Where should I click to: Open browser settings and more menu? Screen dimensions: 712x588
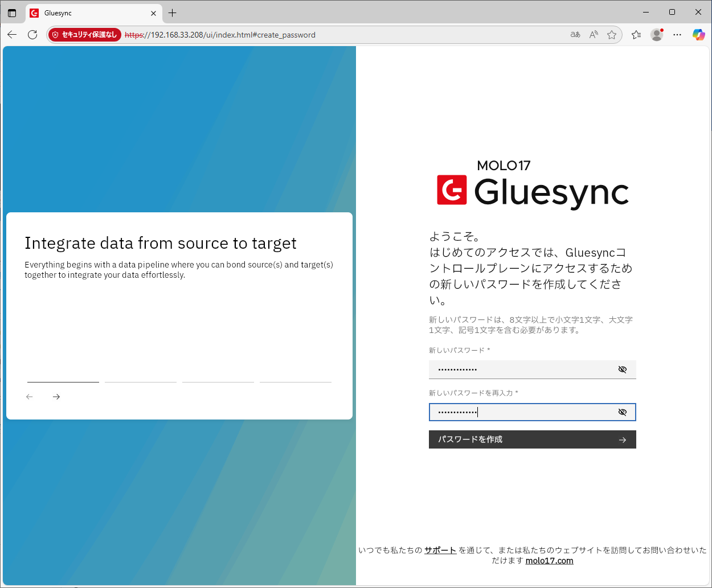(x=677, y=35)
